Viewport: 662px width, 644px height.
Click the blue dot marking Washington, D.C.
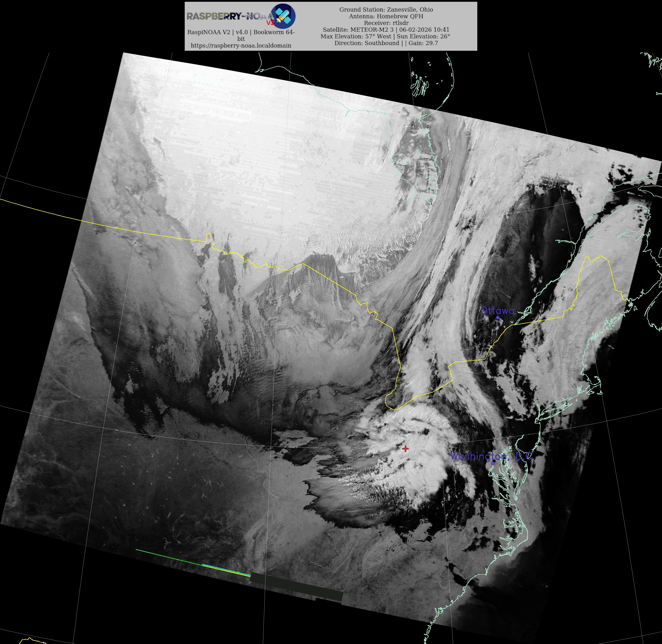(x=493, y=463)
